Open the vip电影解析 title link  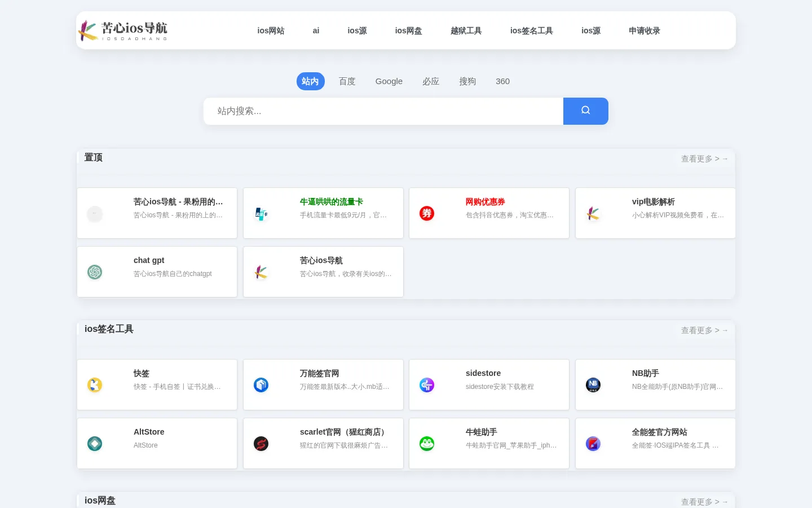point(654,202)
